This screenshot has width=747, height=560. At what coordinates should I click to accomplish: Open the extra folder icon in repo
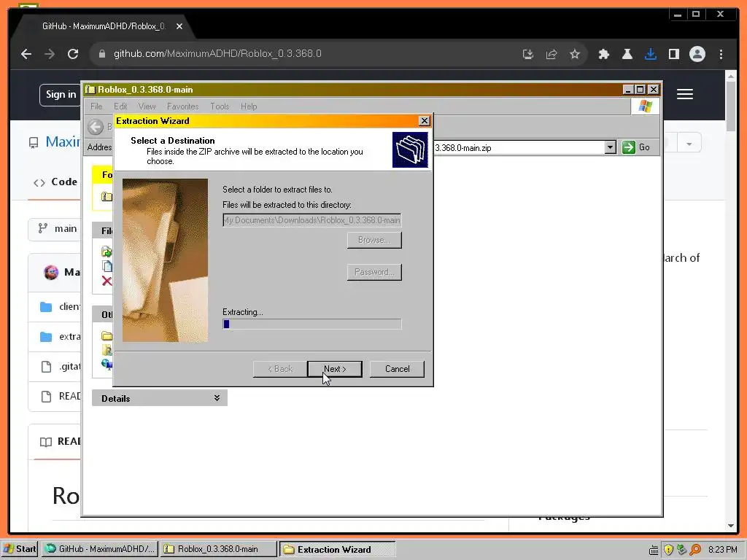point(46,337)
